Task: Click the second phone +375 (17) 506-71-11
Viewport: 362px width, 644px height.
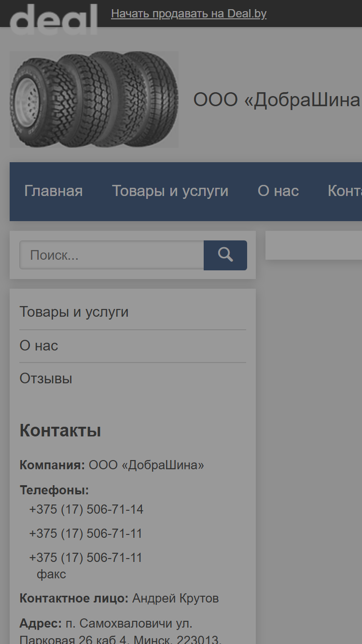Action: pos(85,533)
